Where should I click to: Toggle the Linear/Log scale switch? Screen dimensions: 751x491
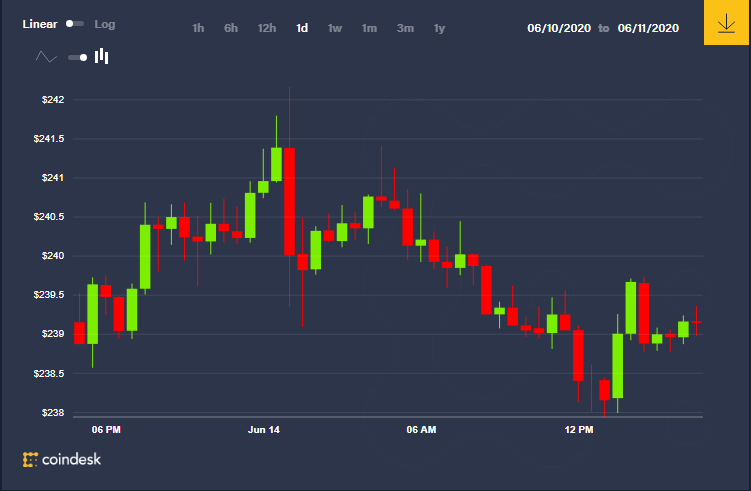(75, 23)
